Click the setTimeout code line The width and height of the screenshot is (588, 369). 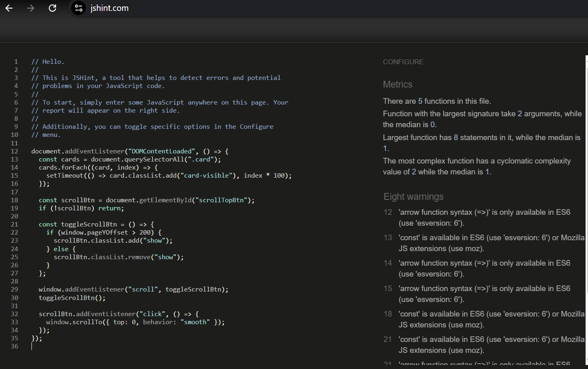(x=169, y=176)
